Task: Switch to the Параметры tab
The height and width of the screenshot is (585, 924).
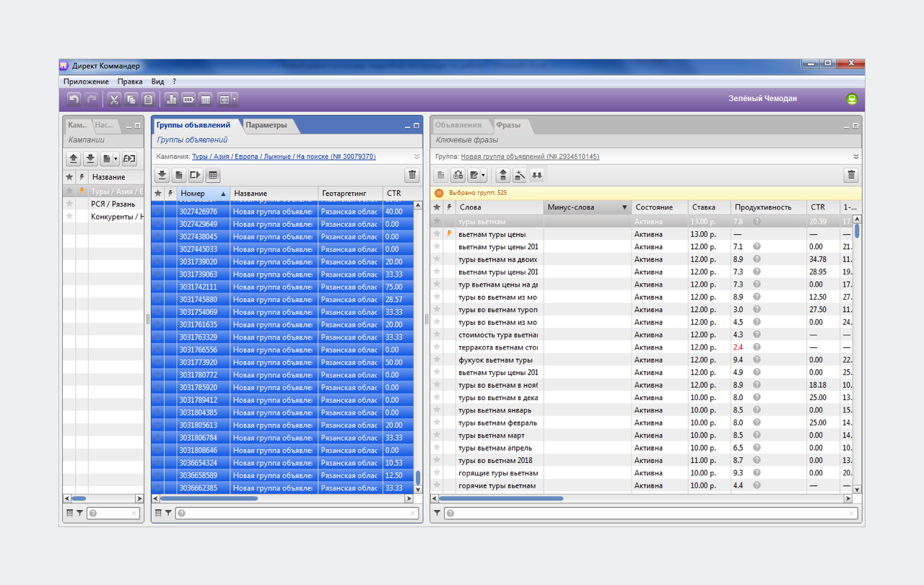Action: [x=266, y=125]
